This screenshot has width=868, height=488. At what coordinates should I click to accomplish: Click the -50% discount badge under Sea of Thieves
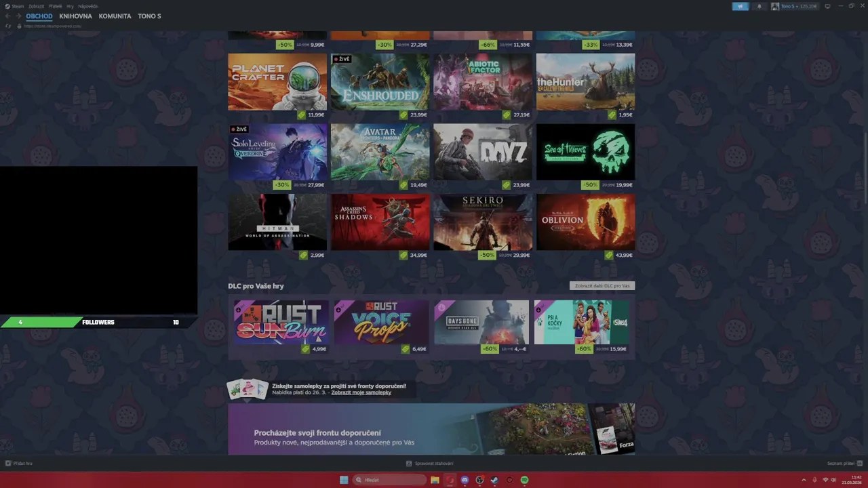point(590,185)
